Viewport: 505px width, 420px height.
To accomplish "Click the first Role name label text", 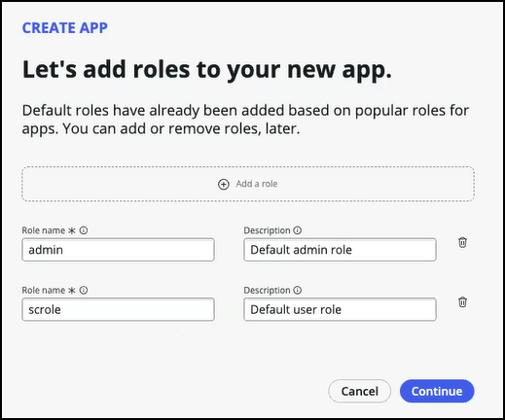I will (x=44, y=230).
